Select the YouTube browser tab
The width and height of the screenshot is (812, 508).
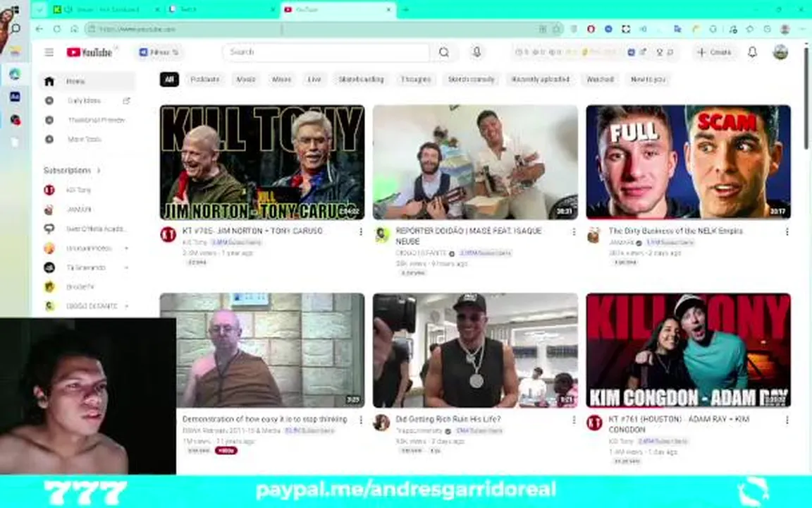pos(339,9)
